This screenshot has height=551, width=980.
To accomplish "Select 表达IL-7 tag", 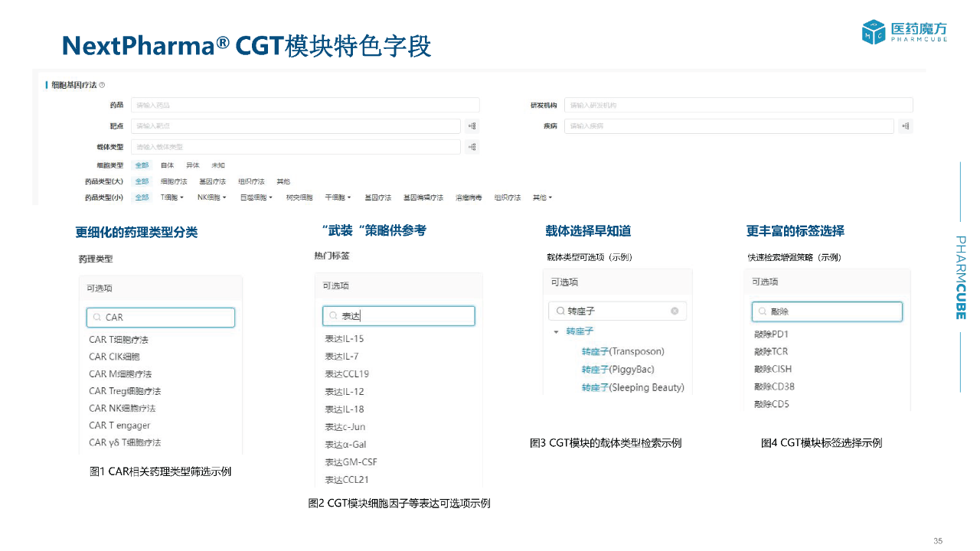I will [x=341, y=357].
